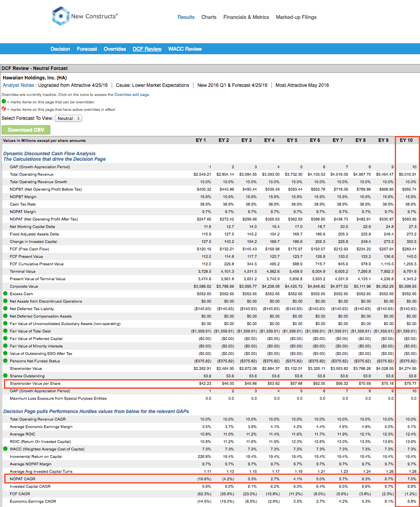Click override dot for Shares Outstanding
Image resolution: width=420 pixels, height=507 pixels.
(x=6, y=376)
